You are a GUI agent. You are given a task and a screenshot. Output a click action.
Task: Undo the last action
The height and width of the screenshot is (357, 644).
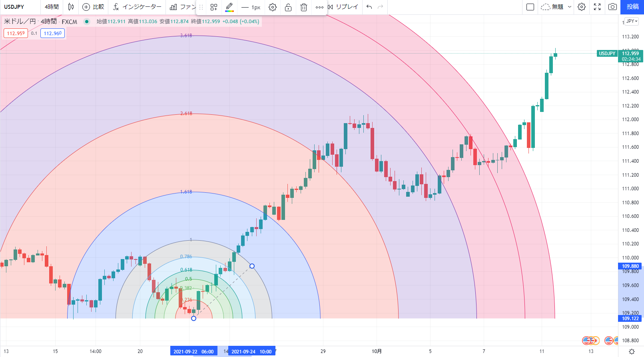pyautogui.click(x=369, y=7)
